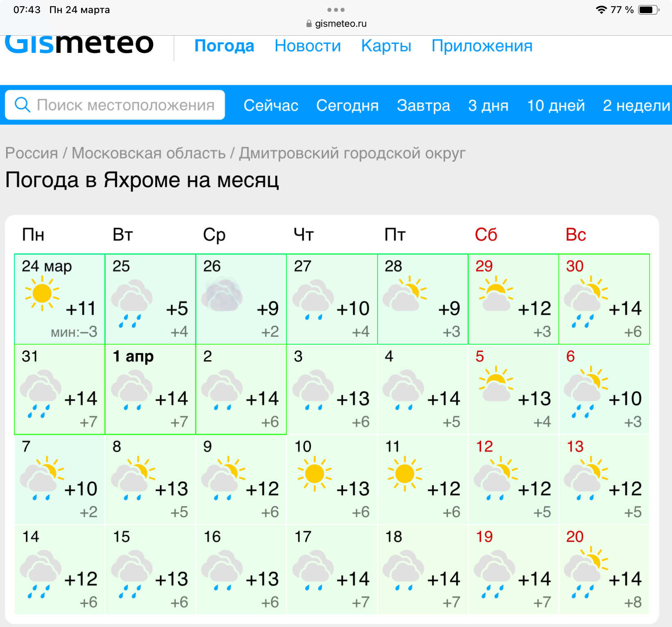The height and width of the screenshot is (627, 672).
Task: Select the 10 дней forecast tab
Action: click(556, 105)
